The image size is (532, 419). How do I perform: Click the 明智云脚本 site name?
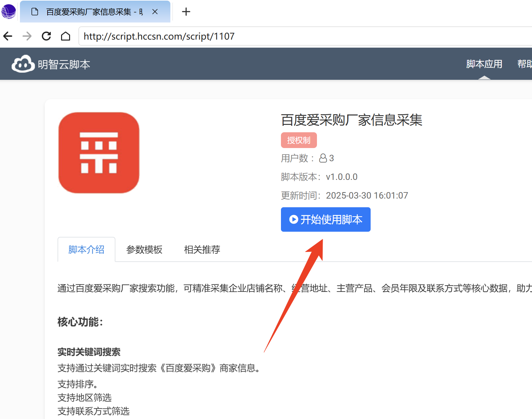(64, 65)
